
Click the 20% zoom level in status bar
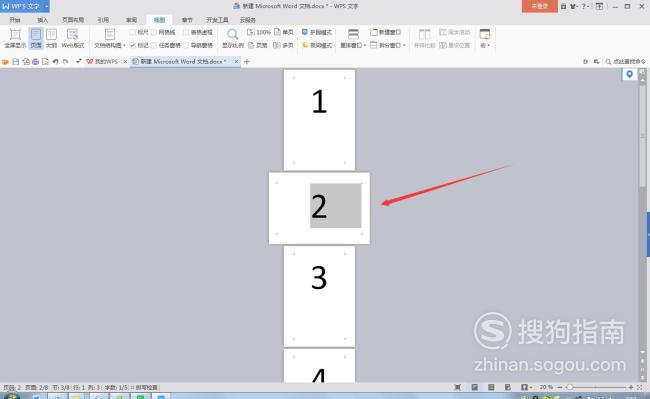(x=546, y=387)
